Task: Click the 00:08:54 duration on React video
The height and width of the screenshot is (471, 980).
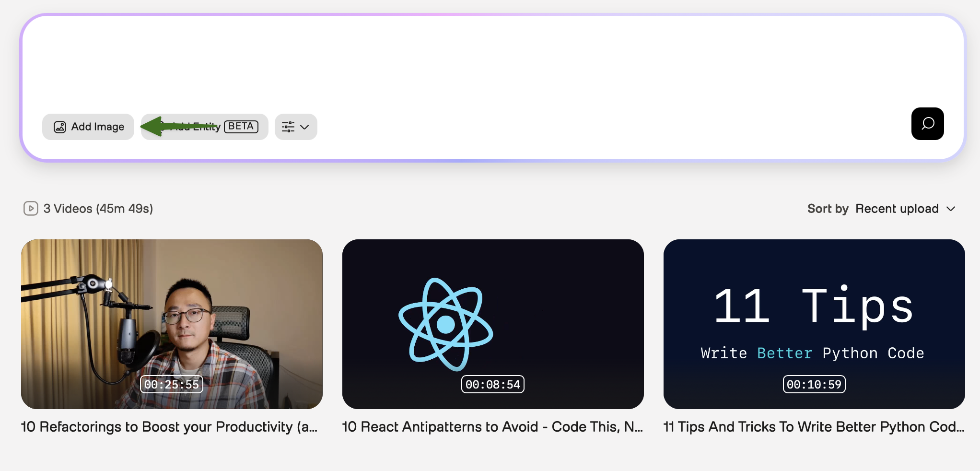Action: tap(492, 384)
